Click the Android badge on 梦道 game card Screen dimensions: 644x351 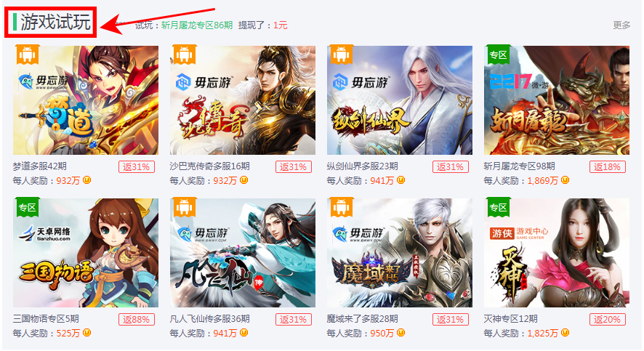[28, 55]
